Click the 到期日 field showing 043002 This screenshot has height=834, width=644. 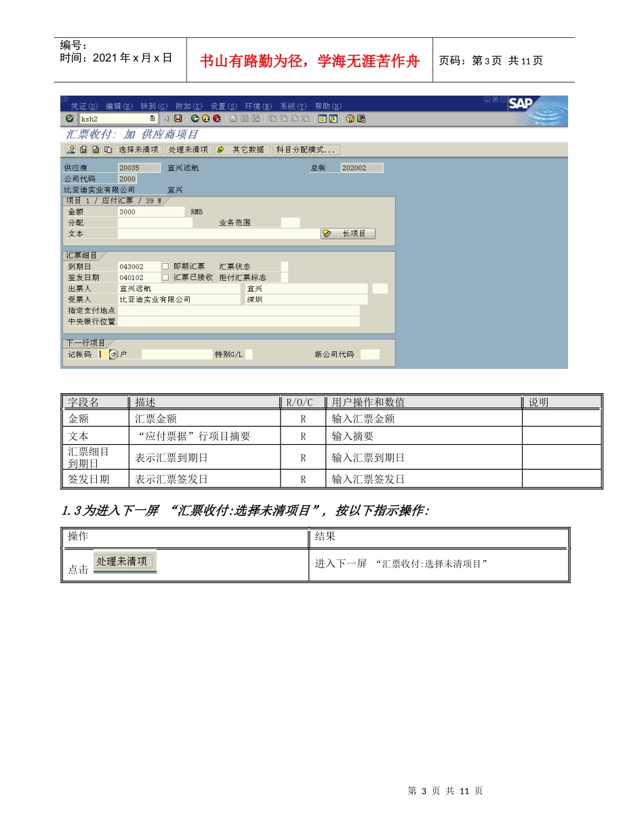(x=139, y=266)
